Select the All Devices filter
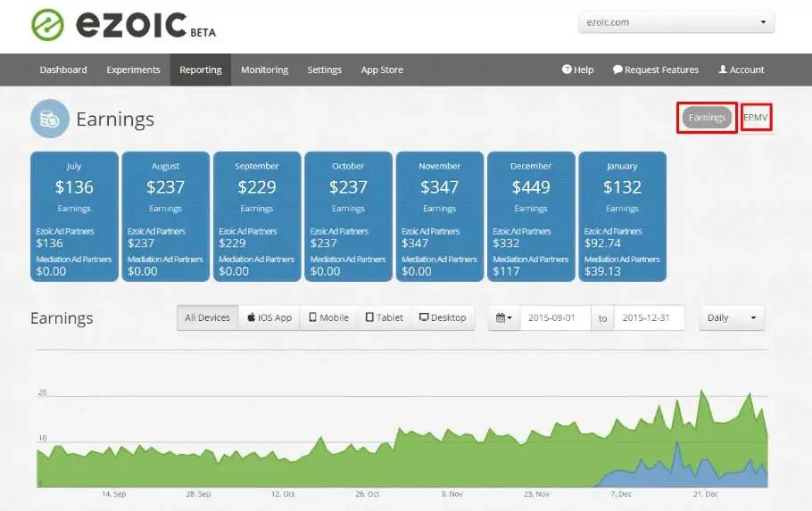This screenshot has height=511, width=812. click(x=208, y=317)
